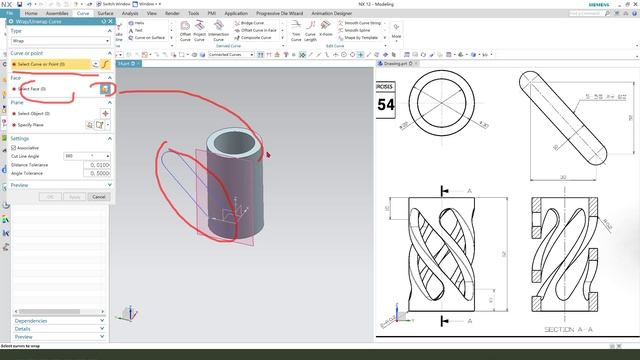Select the Composite Curve tool

(x=253, y=38)
